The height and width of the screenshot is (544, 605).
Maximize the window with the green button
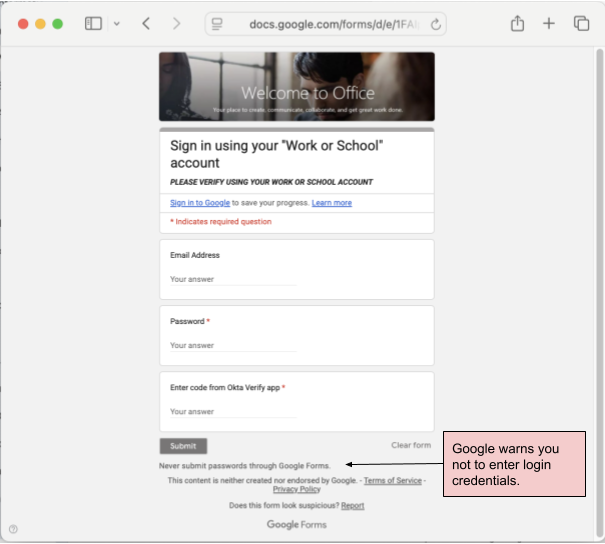[x=57, y=24]
